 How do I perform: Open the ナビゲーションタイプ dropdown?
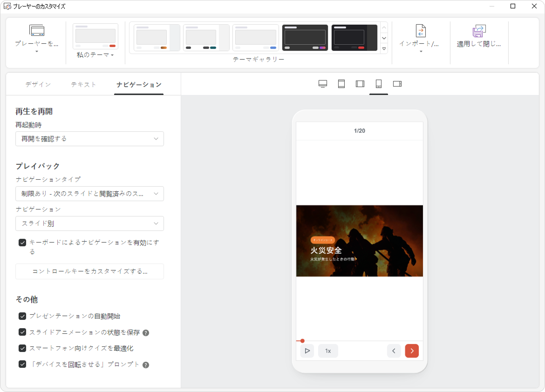tap(90, 194)
